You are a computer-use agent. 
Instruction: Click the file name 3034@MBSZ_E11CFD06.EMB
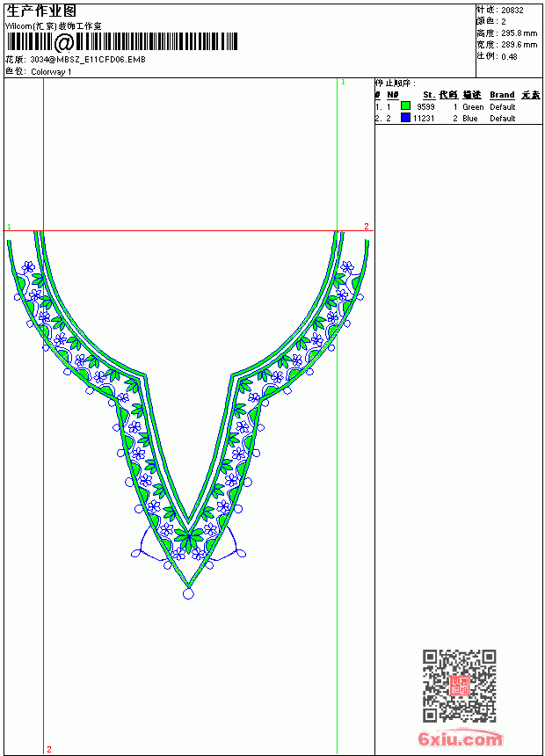click(88, 60)
